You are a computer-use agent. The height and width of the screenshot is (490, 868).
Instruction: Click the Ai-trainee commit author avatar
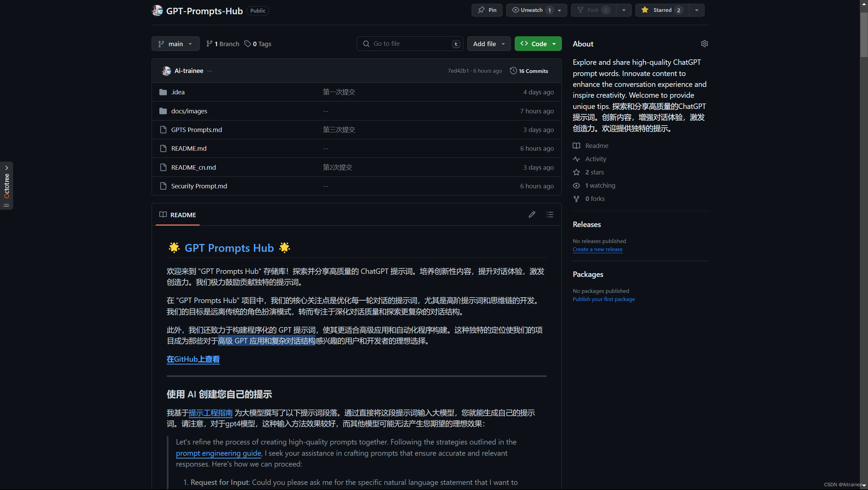pos(166,71)
